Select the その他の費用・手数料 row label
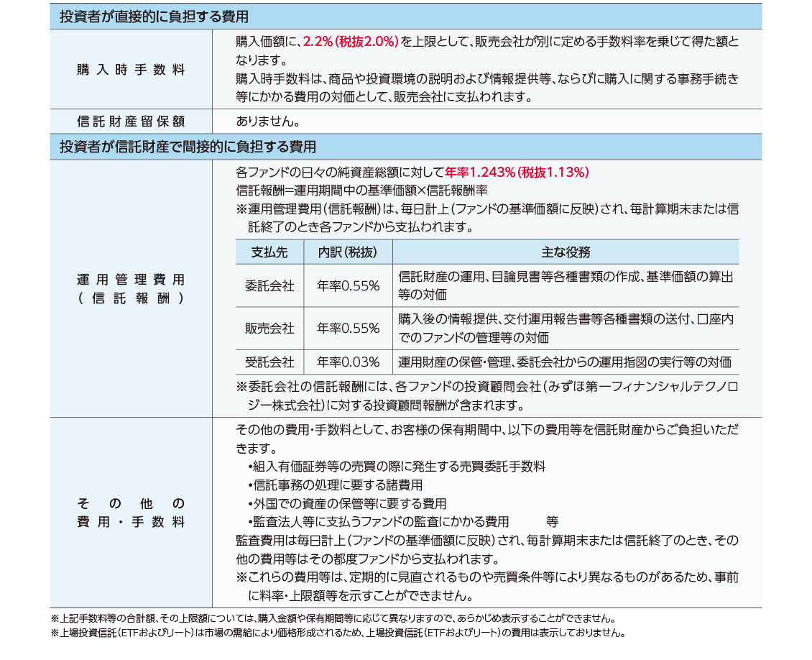Viewport: 812px width, 660px height. (x=131, y=512)
